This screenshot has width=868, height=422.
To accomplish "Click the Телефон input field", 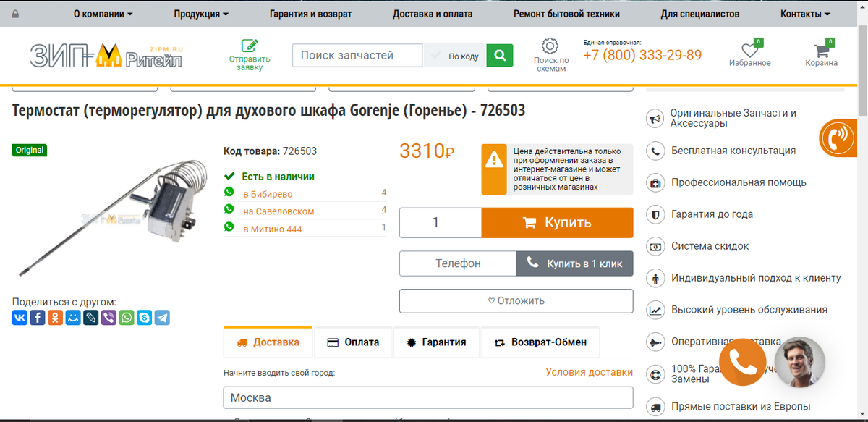I will pos(458,263).
